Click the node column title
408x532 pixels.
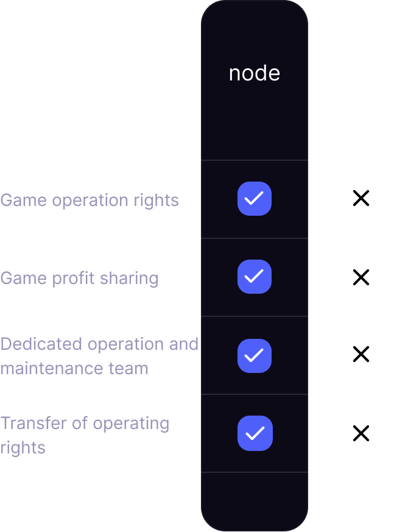point(255,73)
